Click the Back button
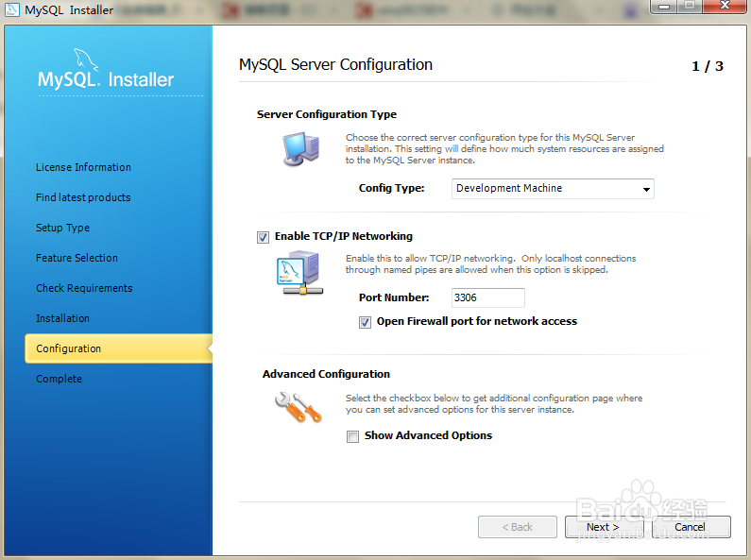 point(518,527)
